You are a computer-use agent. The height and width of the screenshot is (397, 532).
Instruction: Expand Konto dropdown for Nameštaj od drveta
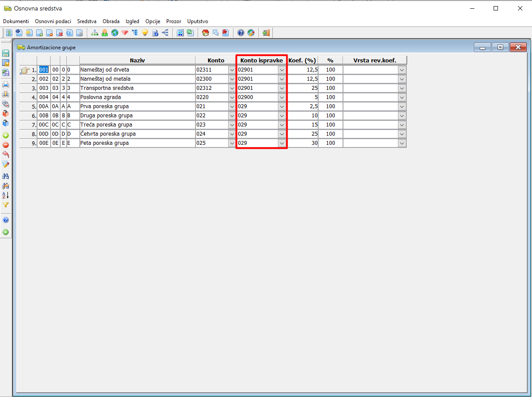(x=231, y=70)
